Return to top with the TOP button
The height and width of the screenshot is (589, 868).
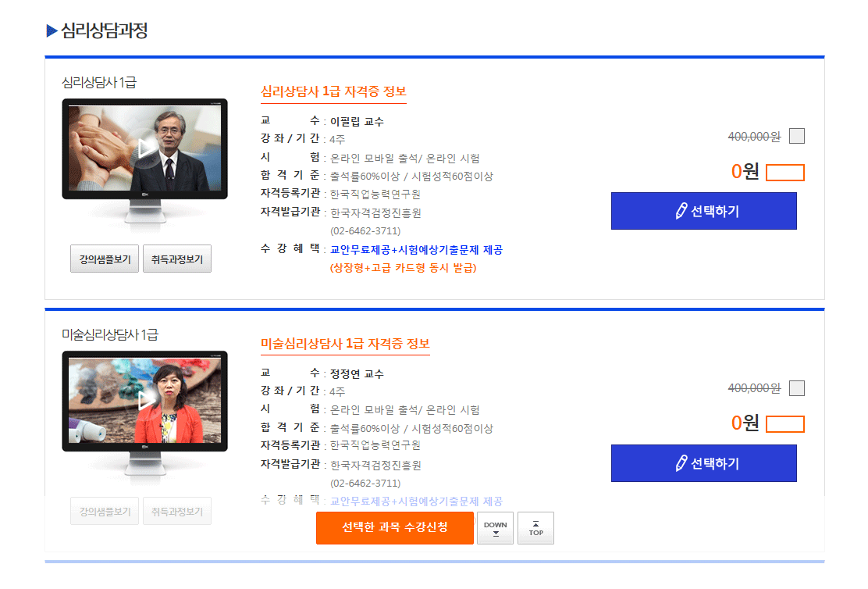(535, 528)
